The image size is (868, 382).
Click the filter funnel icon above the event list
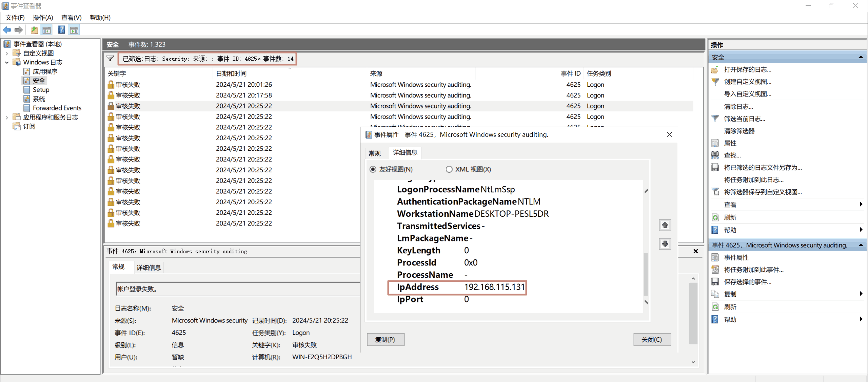110,59
